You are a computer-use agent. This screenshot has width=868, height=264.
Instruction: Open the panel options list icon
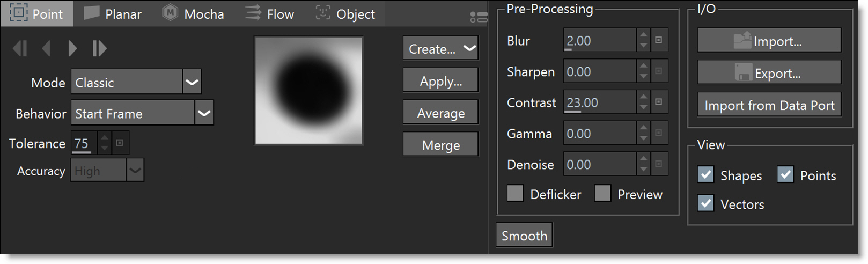point(479,17)
